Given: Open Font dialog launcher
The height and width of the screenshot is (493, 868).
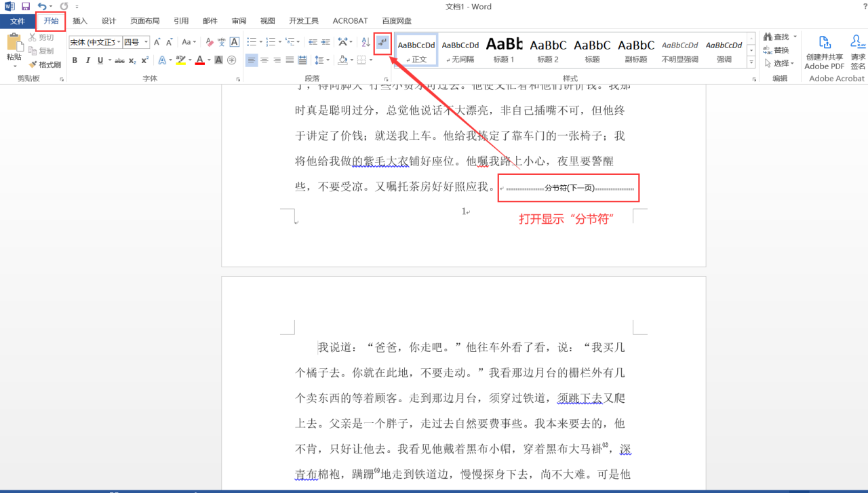Looking at the screenshot, I should pos(238,79).
